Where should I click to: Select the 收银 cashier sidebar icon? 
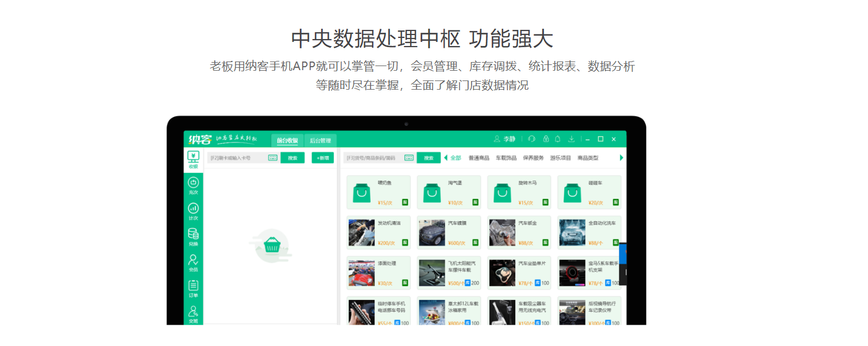193,156
